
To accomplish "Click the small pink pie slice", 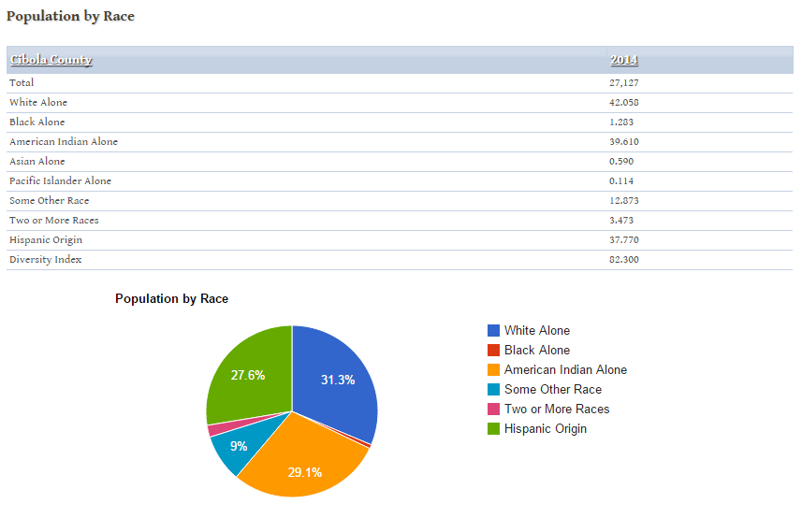I will pos(212,429).
